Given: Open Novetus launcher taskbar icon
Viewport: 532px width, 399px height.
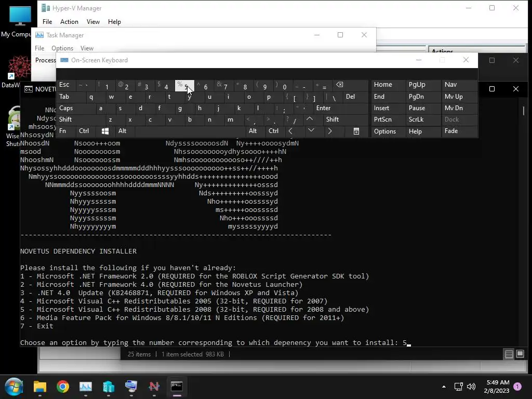Looking at the screenshot, I should click(154, 387).
